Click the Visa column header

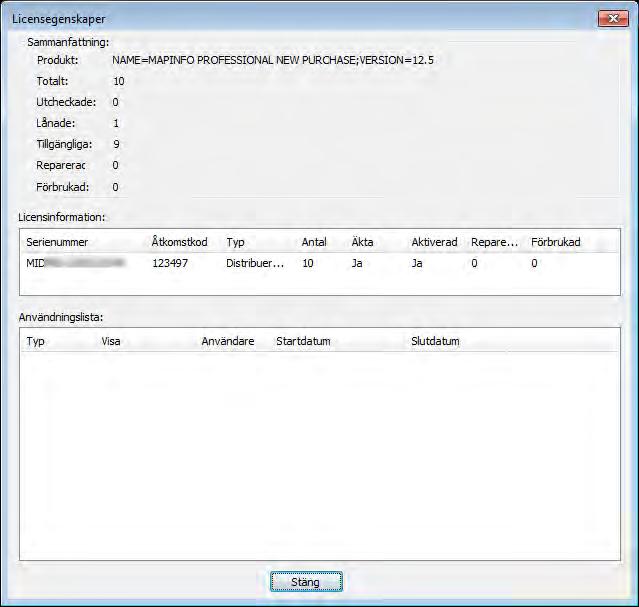(111, 341)
